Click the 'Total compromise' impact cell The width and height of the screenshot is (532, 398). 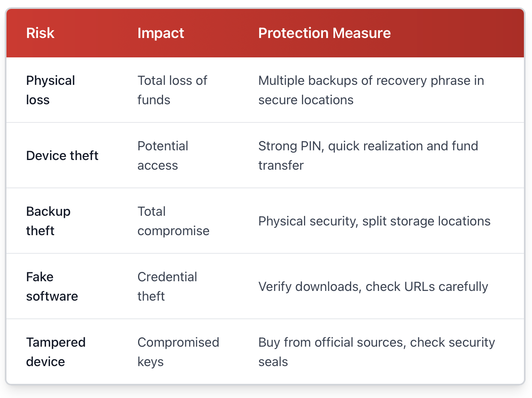[173, 221]
